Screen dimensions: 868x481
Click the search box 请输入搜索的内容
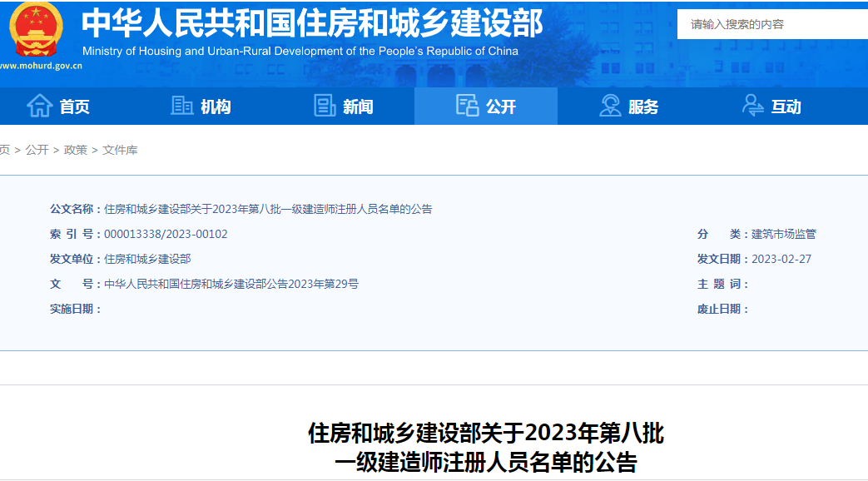[x=773, y=24]
